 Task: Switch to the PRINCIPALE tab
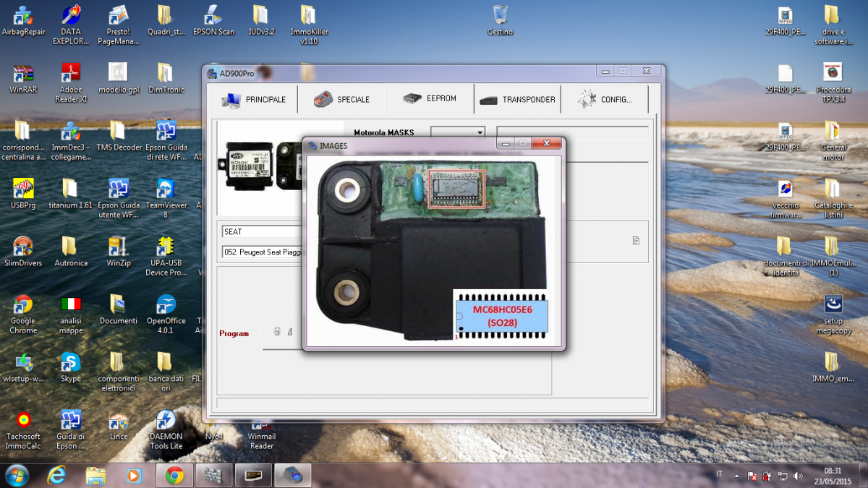click(x=254, y=99)
